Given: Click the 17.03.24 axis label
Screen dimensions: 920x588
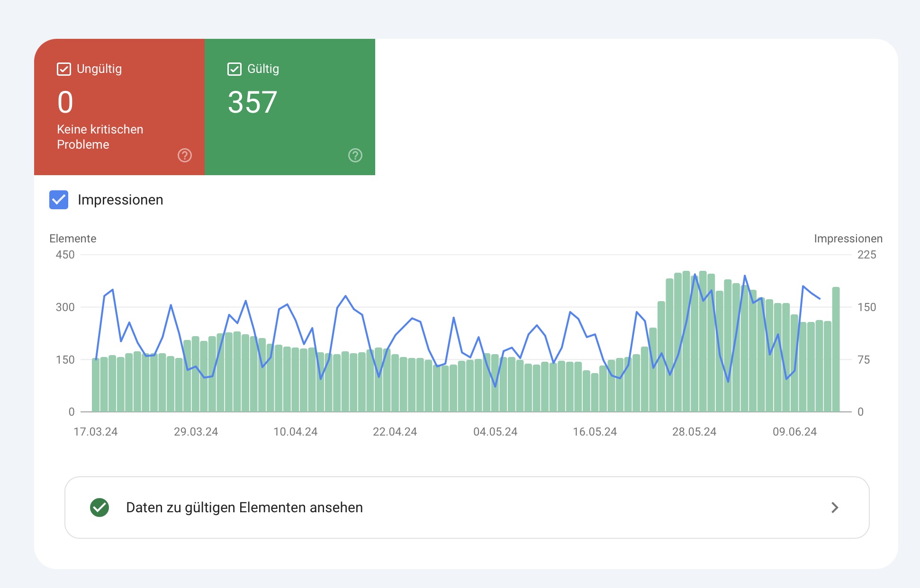Looking at the screenshot, I should (x=96, y=431).
